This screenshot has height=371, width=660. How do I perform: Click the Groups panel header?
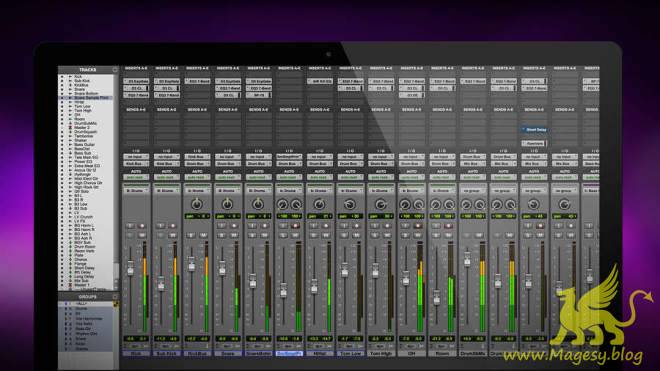pos(88,297)
